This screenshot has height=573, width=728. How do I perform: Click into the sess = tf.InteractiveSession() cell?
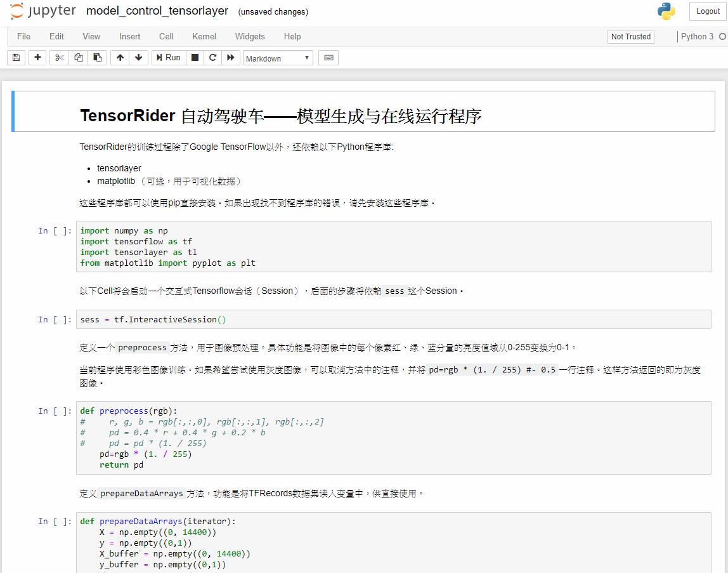(394, 319)
